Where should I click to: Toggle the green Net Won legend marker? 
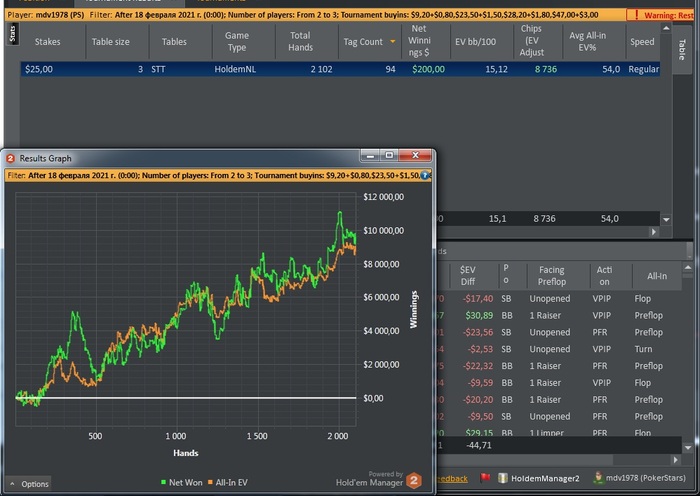tap(163, 482)
